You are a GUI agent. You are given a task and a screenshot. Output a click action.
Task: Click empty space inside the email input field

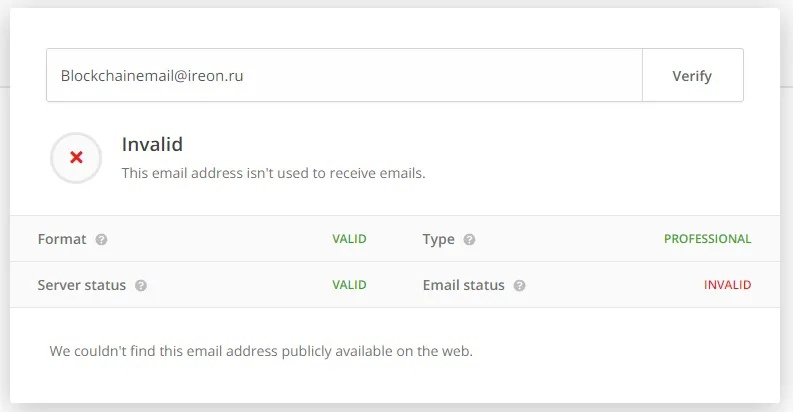click(450, 75)
